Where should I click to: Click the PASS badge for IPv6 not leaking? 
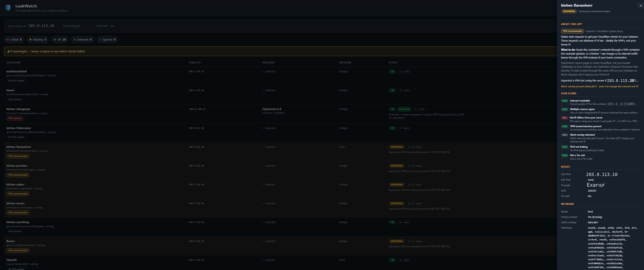click(x=565, y=147)
